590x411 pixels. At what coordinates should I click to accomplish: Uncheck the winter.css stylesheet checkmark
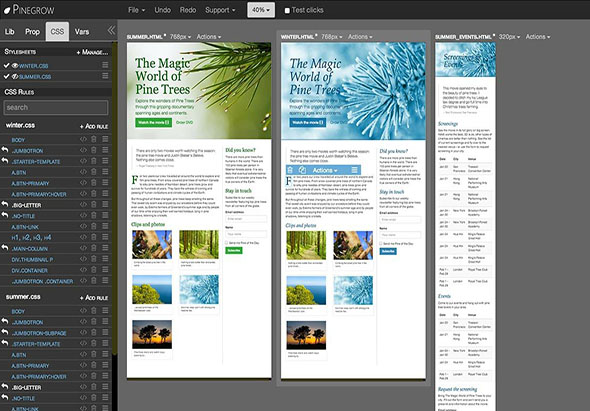click(6, 65)
